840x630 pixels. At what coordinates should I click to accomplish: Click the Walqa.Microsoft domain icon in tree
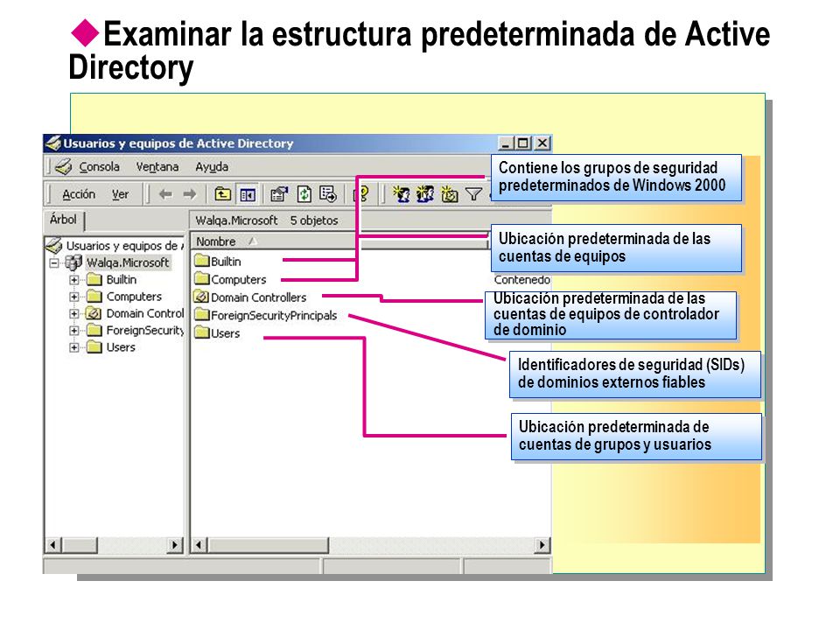click(x=73, y=262)
